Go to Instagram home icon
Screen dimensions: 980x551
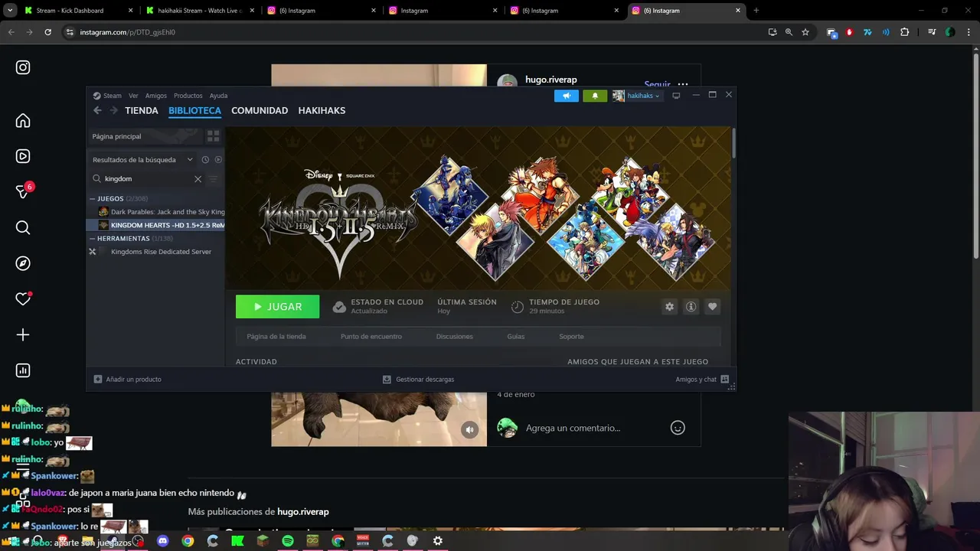click(x=23, y=121)
